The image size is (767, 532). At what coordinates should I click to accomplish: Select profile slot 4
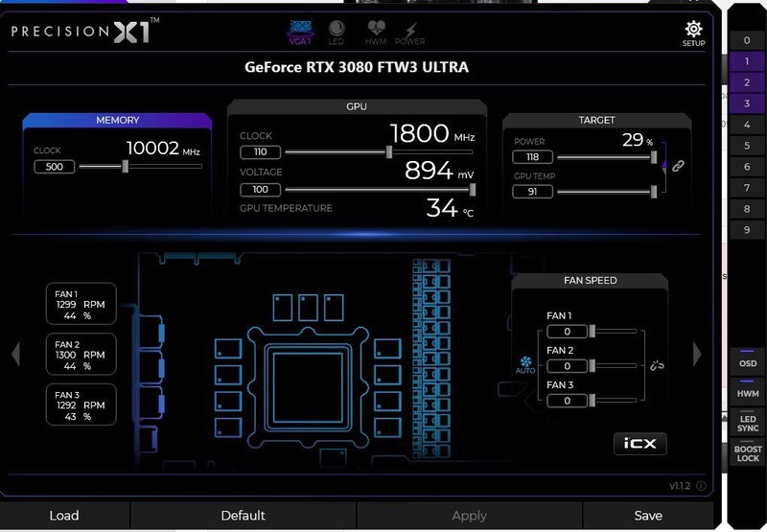tap(747, 125)
